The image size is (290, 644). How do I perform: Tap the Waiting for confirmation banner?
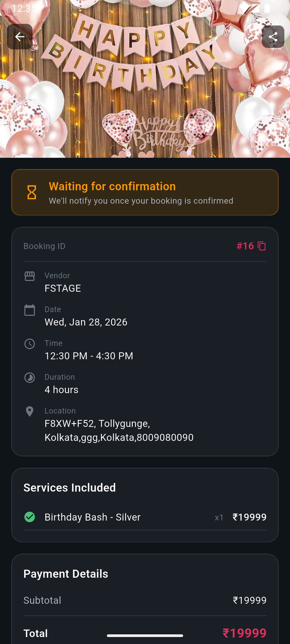coord(145,192)
